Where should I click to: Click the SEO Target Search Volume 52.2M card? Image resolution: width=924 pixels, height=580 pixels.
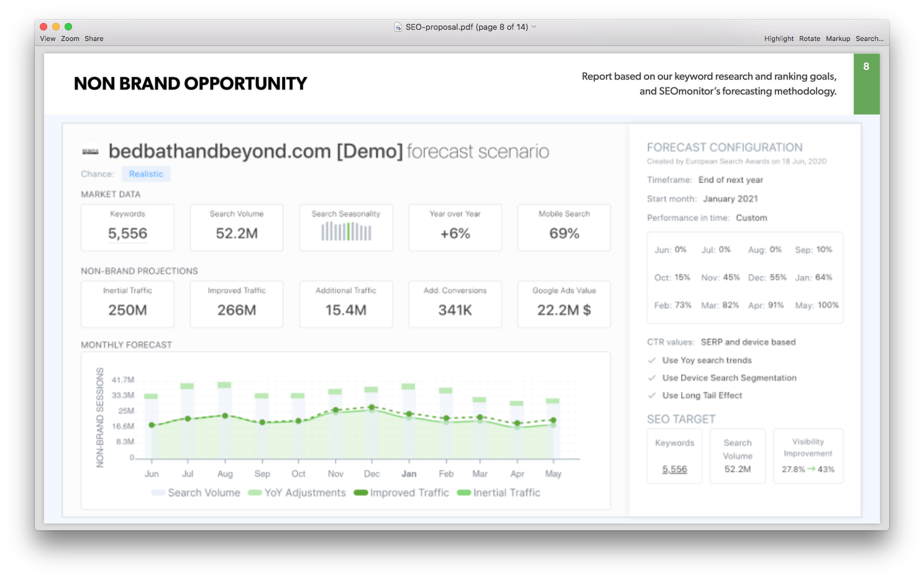(738, 456)
